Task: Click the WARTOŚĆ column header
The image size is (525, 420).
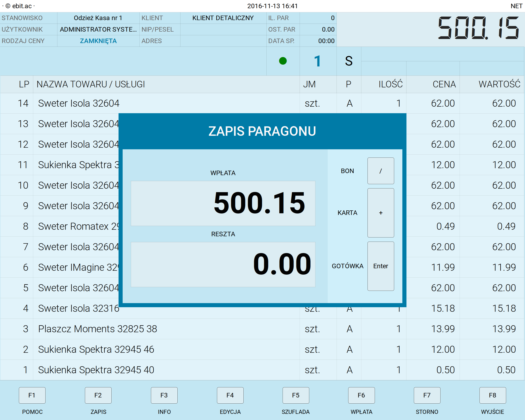Action: pyautogui.click(x=499, y=84)
